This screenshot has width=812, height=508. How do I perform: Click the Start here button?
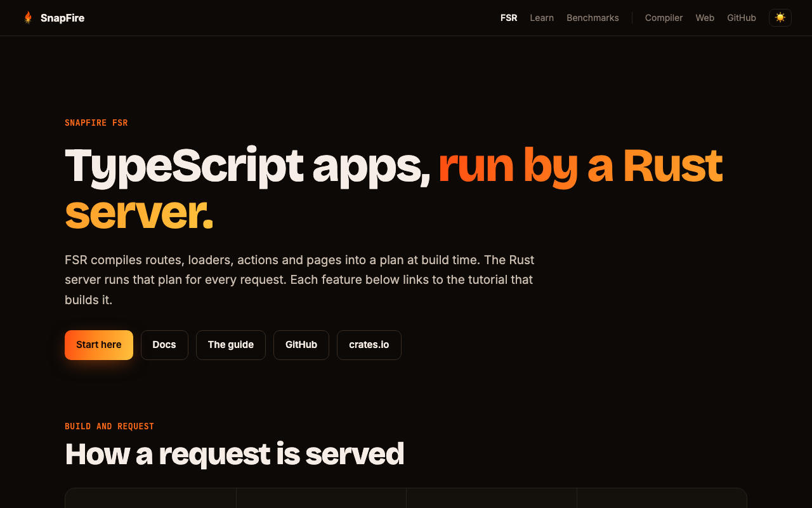(99, 345)
